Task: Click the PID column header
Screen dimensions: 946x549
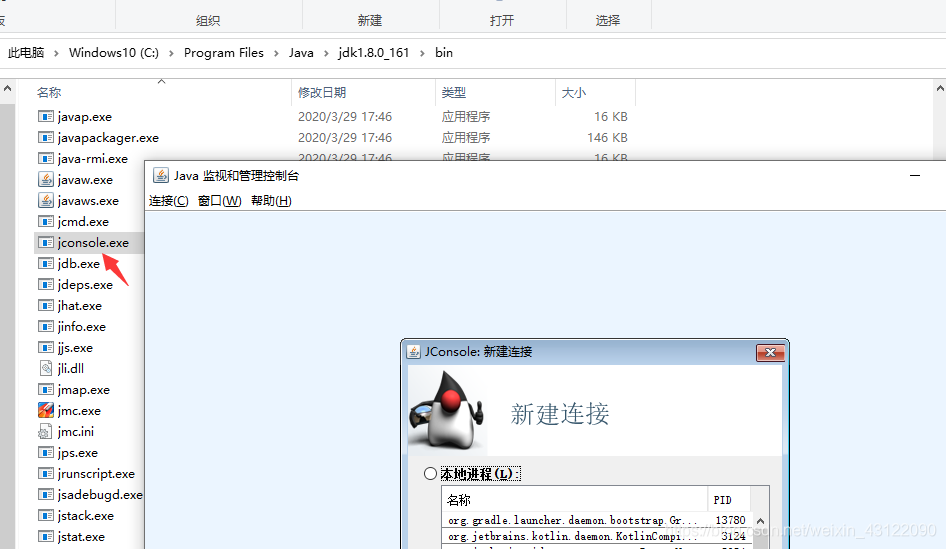Action: tap(722, 500)
